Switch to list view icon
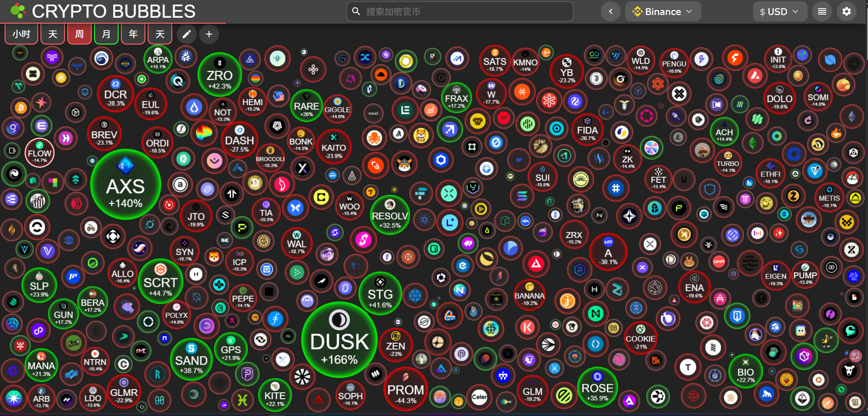 822,11
